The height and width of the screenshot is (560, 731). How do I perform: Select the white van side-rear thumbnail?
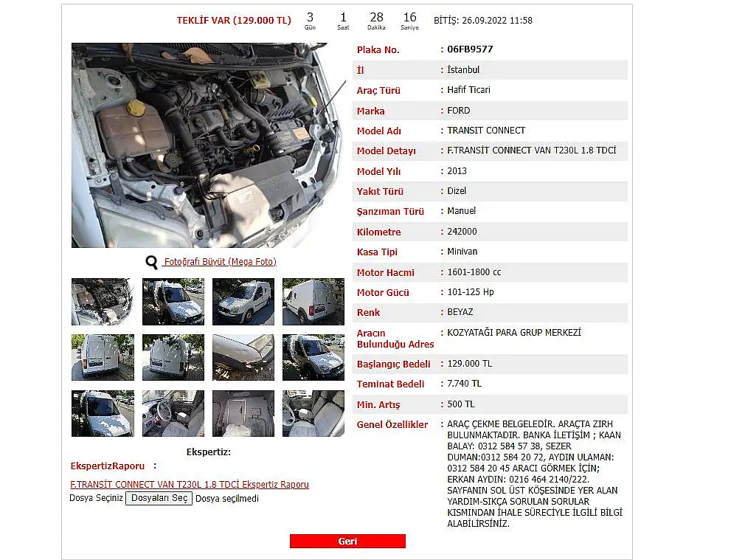point(313,302)
